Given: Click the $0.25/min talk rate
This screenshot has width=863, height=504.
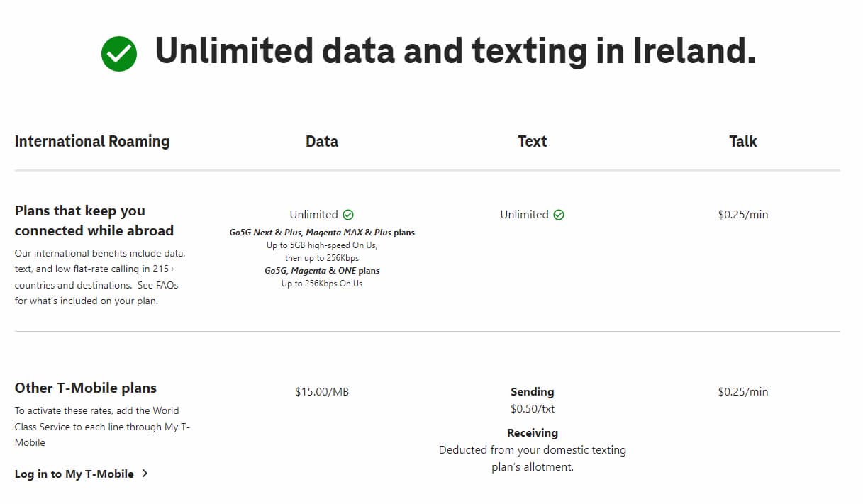Looking at the screenshot, I should 742,214.
